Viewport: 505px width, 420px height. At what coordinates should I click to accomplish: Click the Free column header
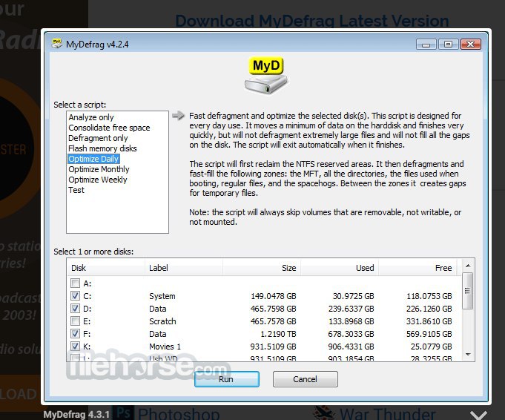coord(417,268)
